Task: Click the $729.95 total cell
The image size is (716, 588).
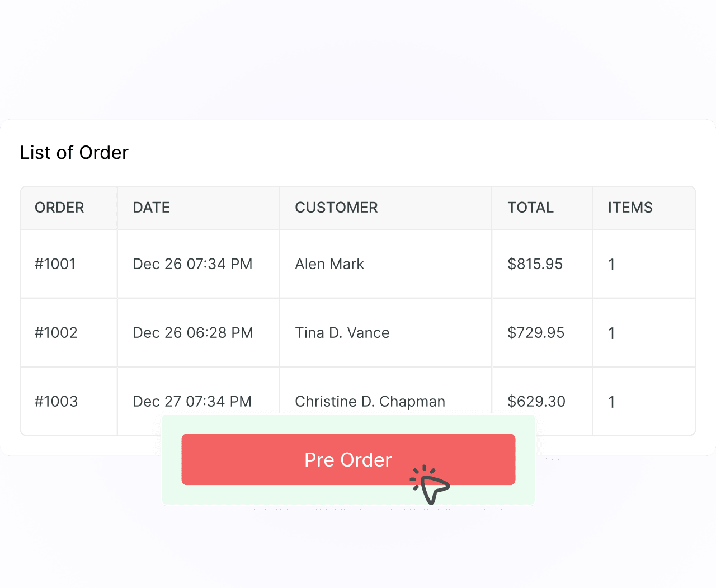Action: (536, 333)
